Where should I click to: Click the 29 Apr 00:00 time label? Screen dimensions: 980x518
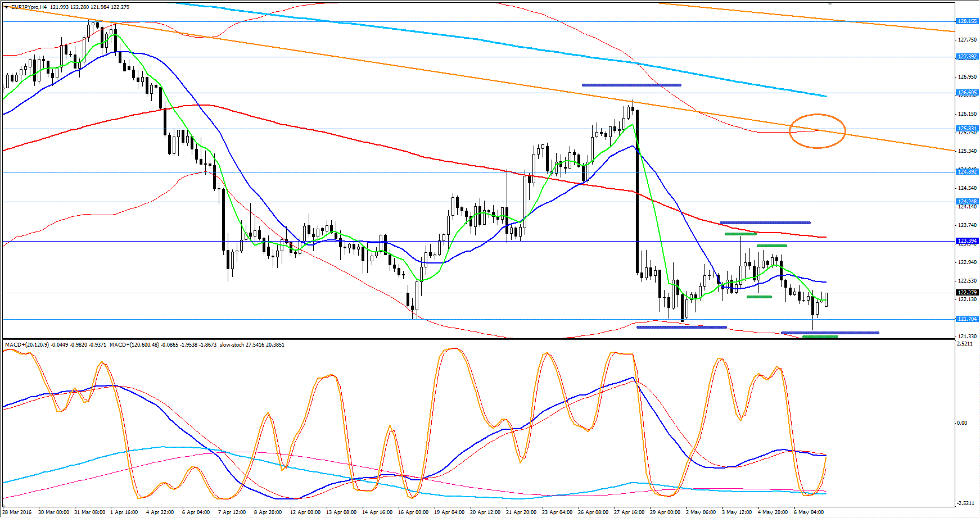point(665,512)
